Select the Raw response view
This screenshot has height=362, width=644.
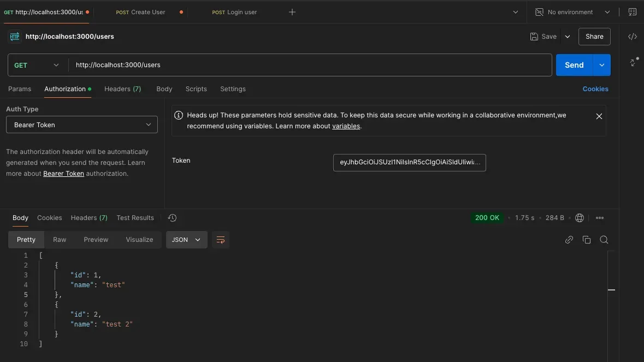tap(60, 240)
